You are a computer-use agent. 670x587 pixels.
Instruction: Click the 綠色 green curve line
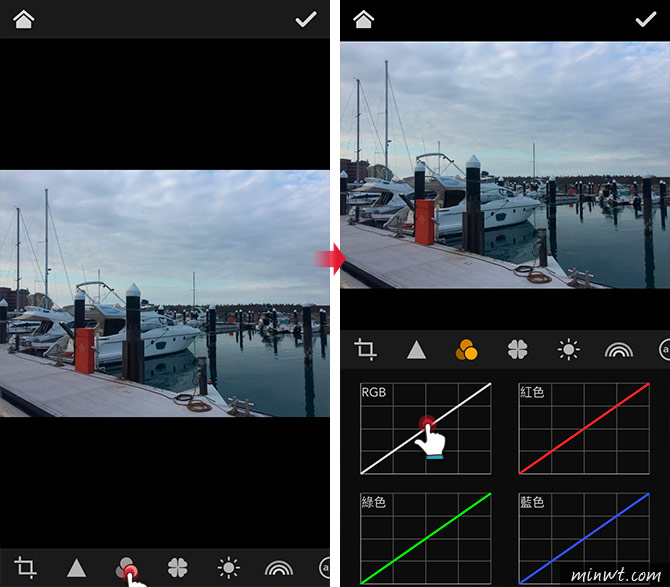pyautogui.click(x=426, y=538)
